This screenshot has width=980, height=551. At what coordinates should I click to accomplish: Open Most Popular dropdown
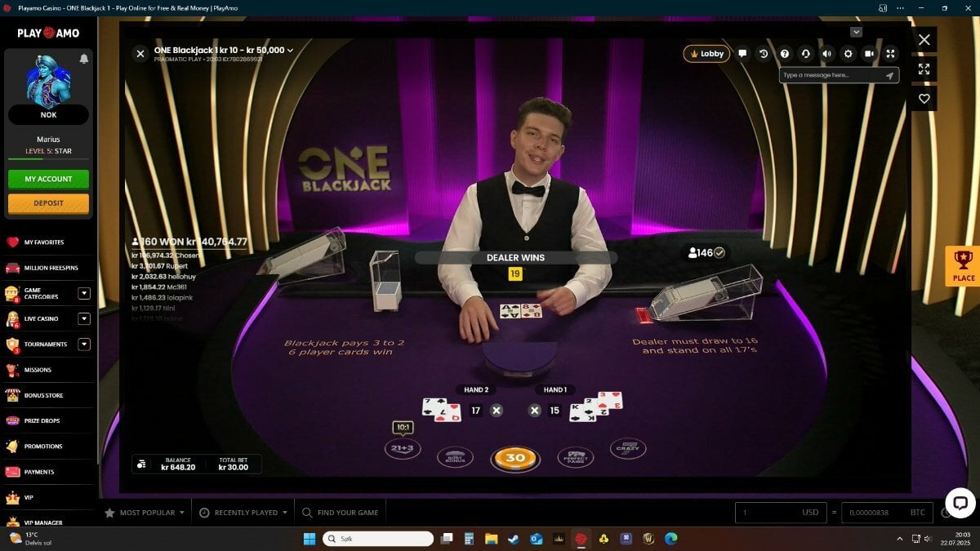coord(144,513)
